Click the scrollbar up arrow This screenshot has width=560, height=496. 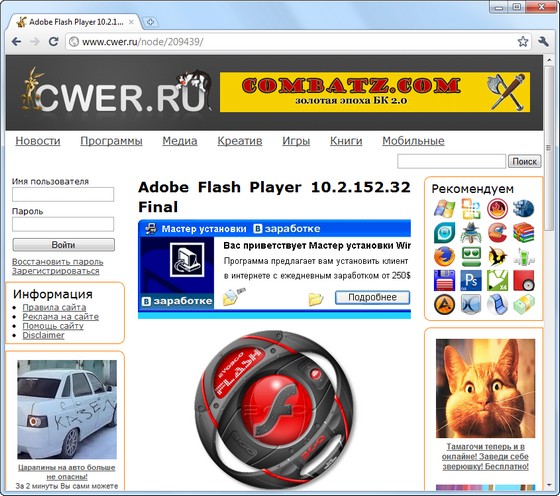pyautogui.click(x=549, y=60)
